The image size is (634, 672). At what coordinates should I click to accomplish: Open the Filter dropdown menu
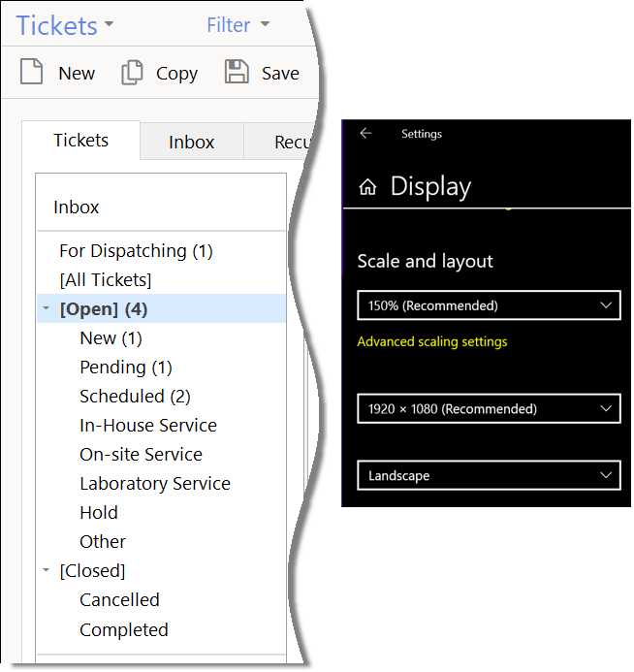[238, 25]
